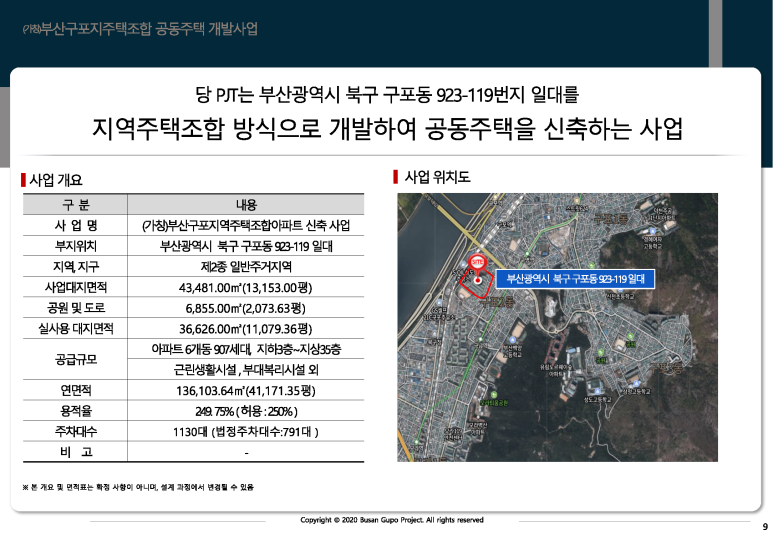
Task: Select the table cell '부산광역시 북구 구포동 923-119 일대'
Action: (246, 246)
